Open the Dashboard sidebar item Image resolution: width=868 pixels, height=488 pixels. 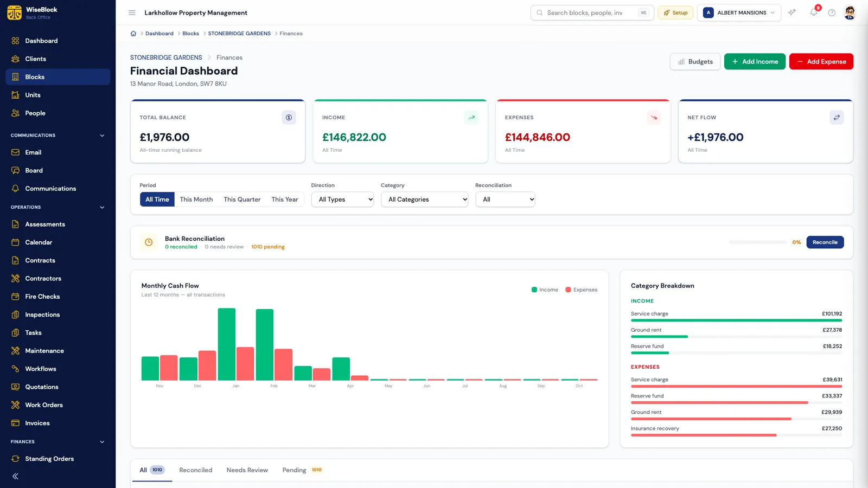click(58, 41)
